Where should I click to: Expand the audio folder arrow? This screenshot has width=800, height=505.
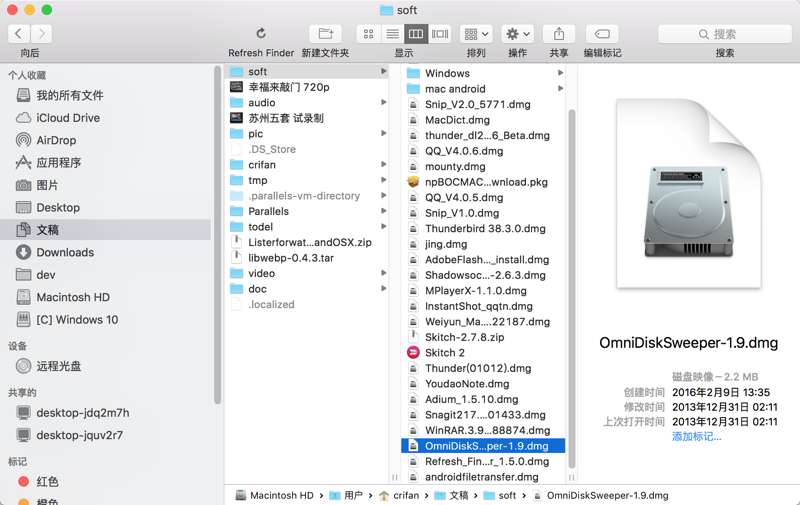tap(383, 103)
